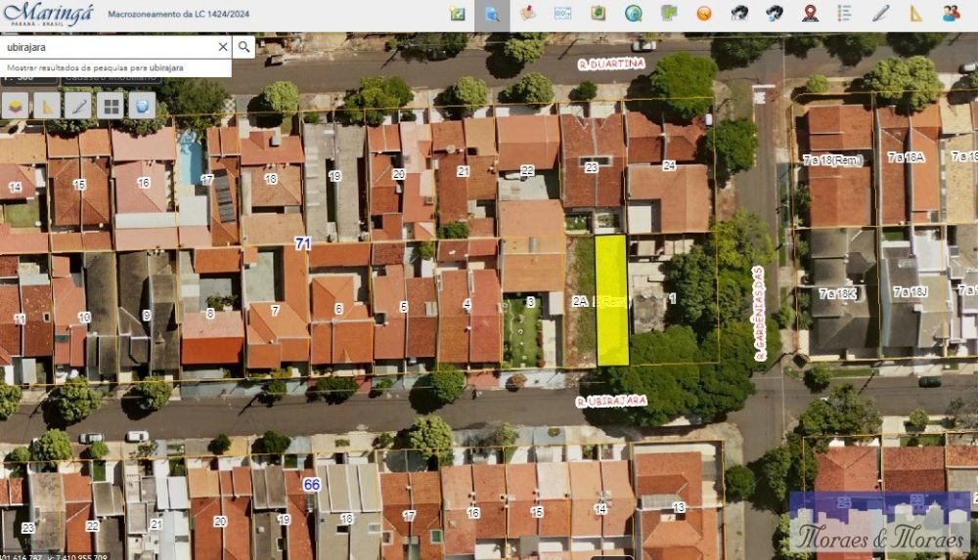Clear the ubirajara search text
Viewport: 978px width, 560px height.
pos(223,46)
